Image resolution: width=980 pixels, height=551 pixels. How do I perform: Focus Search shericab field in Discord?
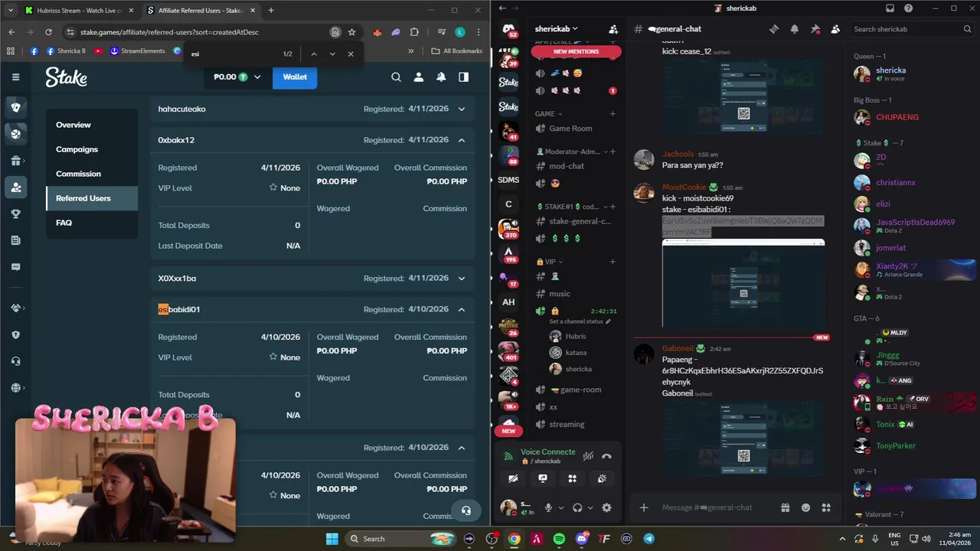coord(912,29)
